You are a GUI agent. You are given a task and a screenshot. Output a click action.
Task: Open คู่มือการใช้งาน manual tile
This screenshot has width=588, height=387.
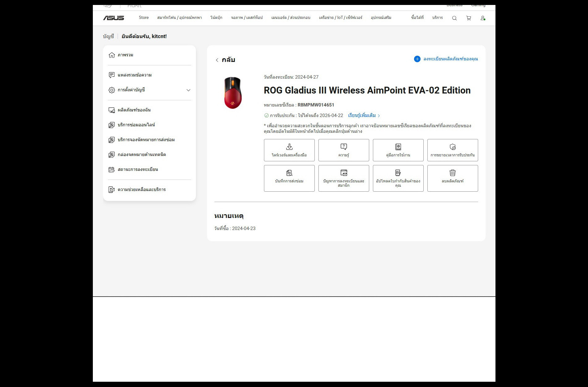pyautogui.click(x=398, y=150)
